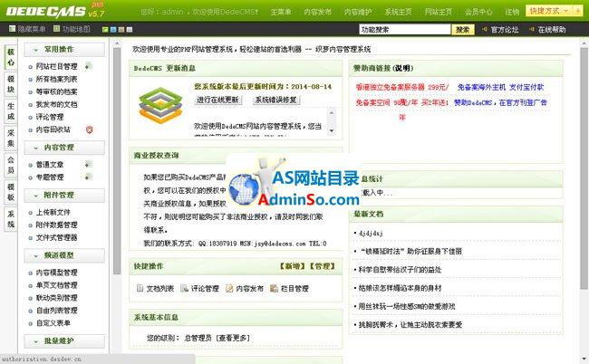Switch to the 生成 side tab
Viewport: 589px width, 364px height.
(x=11, y=111)
